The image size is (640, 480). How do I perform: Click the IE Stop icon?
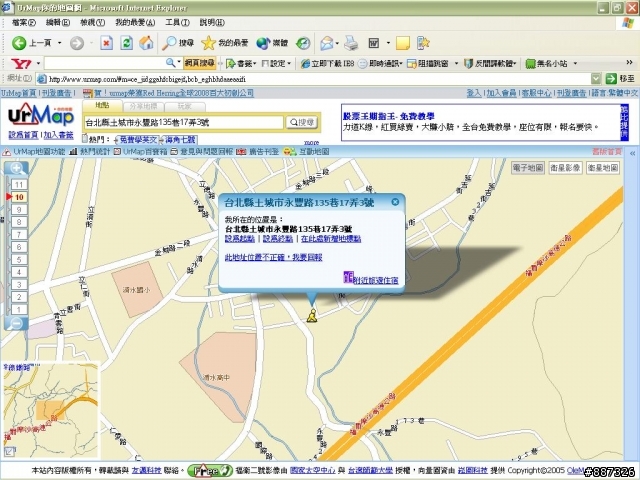pos(106,43)
